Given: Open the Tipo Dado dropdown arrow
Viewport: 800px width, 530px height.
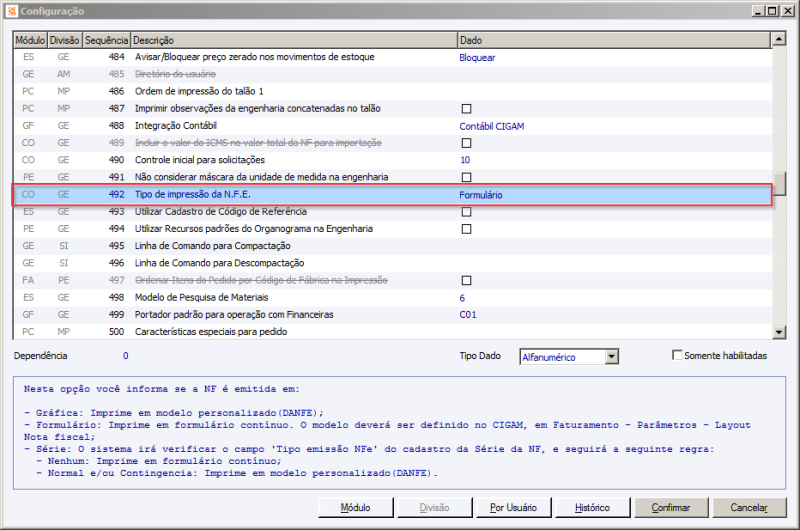Looking at the screenshot, I should [612, 357].
